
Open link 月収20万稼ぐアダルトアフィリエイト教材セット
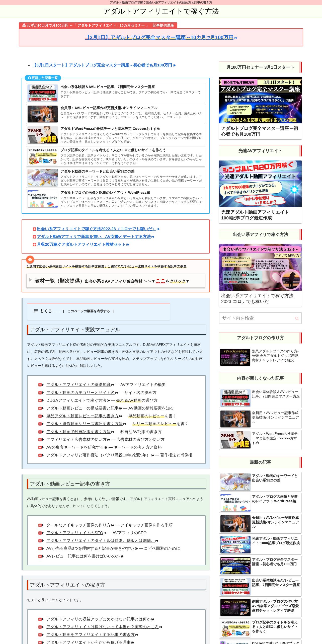click(81, 244)
